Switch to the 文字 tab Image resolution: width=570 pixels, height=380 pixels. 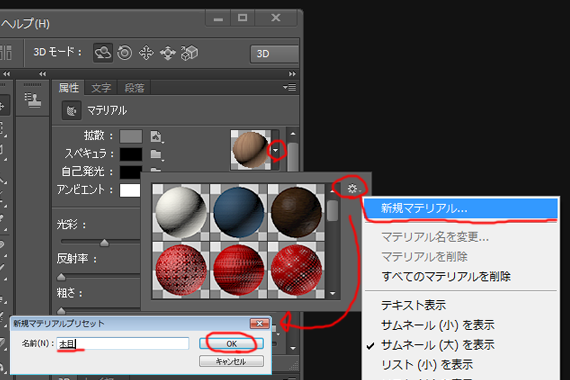[x=101, y=88]
